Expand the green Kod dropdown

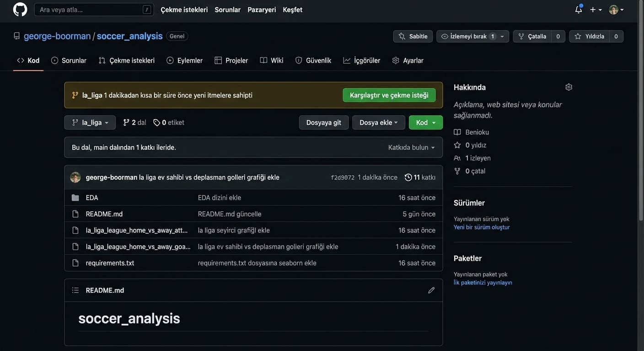[x=425, y=122]
